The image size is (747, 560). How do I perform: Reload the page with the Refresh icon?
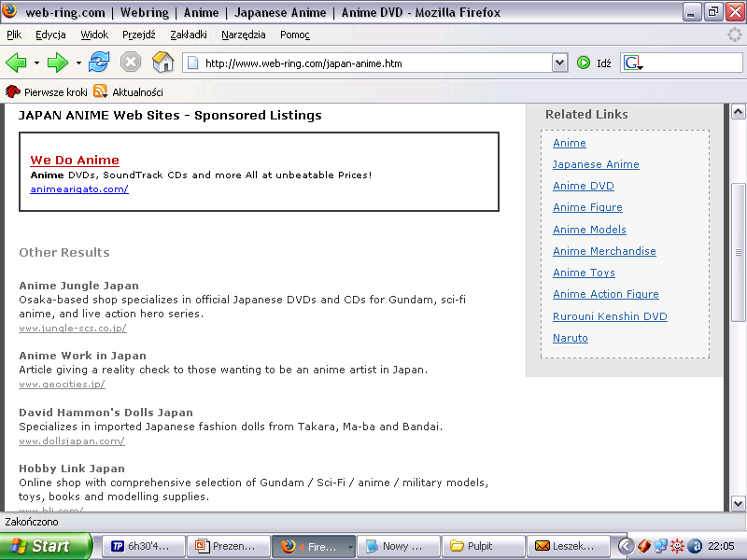point(99,63)
